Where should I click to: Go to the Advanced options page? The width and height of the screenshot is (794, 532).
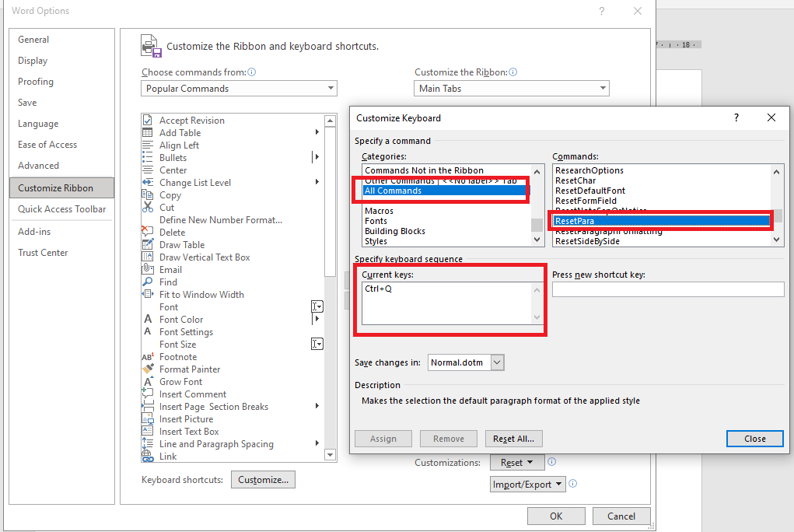tap(38, 166)
